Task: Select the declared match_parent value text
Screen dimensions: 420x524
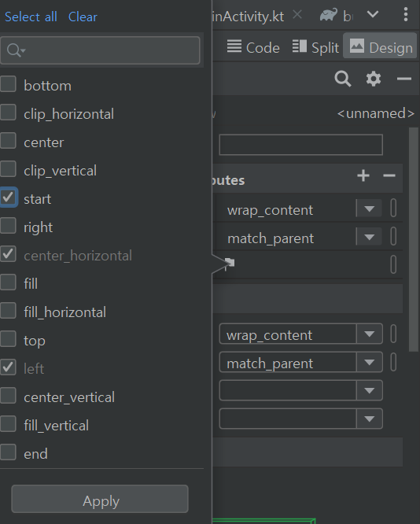Action: 271,238
